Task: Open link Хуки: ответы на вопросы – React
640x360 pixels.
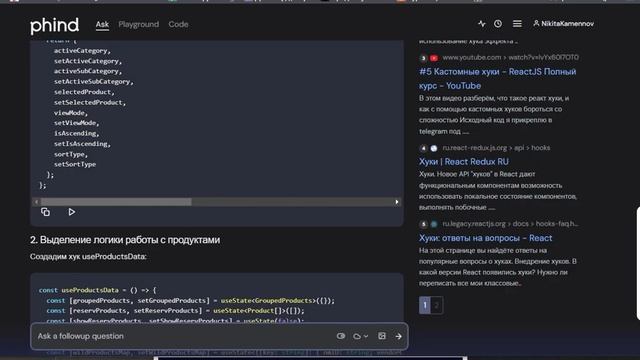Action: click(x=485, y=238)
